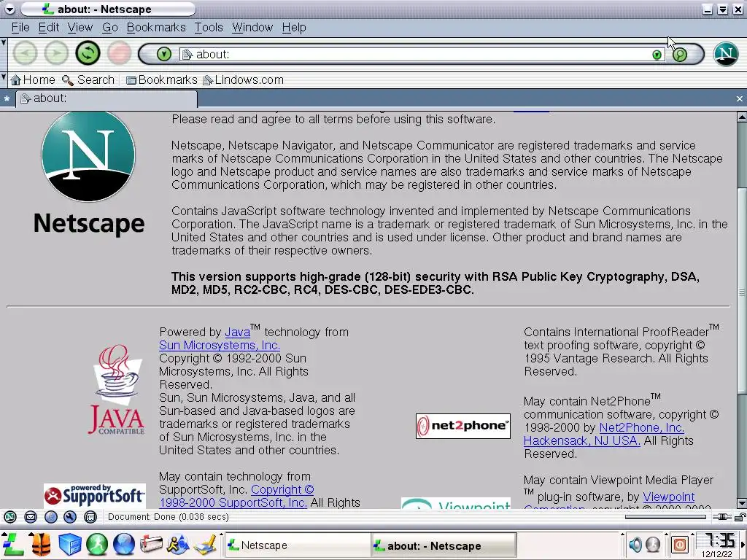Screen dimensions: 747x560
Task: Open the Go menu
Action: coord(109,28)
